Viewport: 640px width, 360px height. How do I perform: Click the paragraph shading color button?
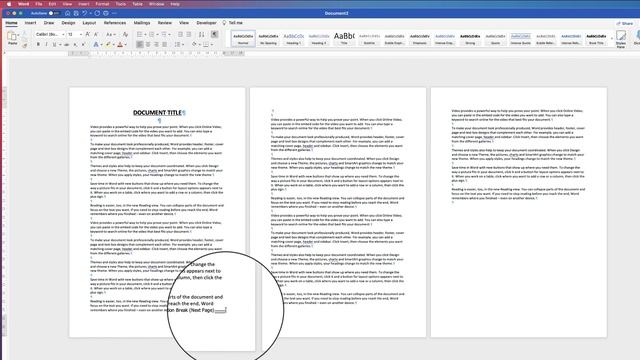point(194,44)
